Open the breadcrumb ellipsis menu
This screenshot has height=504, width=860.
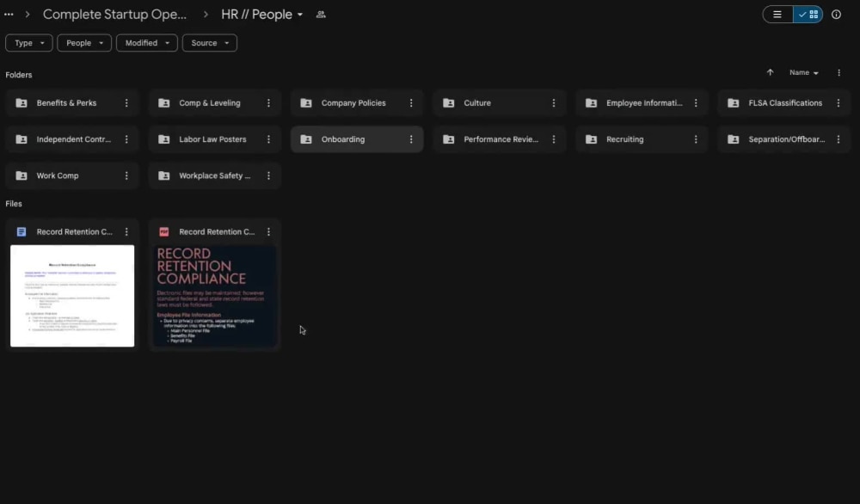[9, 15]
